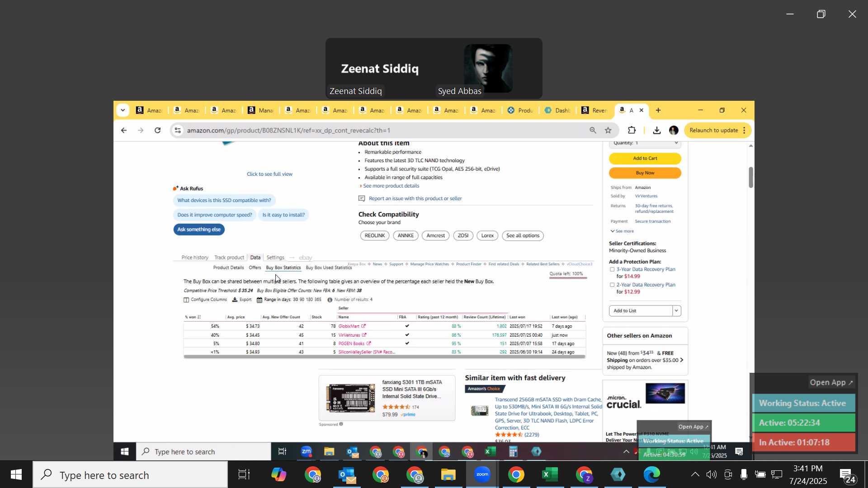Check the 2-Year Data Recovery Plan box
The width and height of the screenshot is (868, 488).
coord(612,285)
